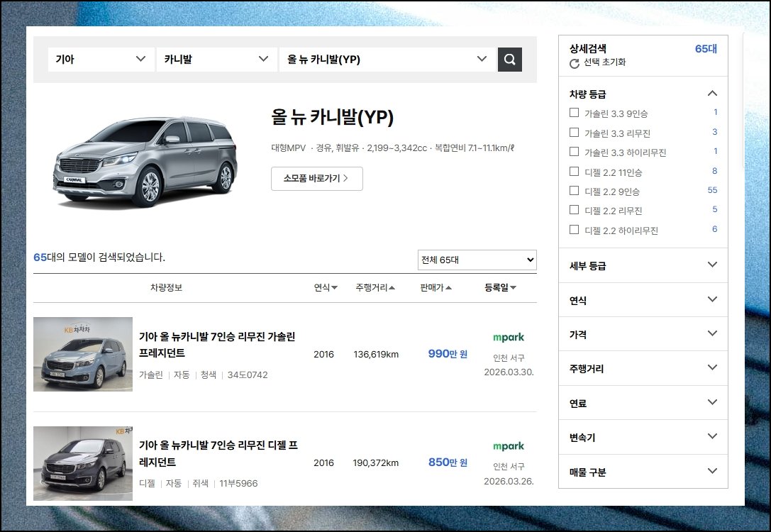
Task: Click the 차량정보 column header
Action: point(166,287)
